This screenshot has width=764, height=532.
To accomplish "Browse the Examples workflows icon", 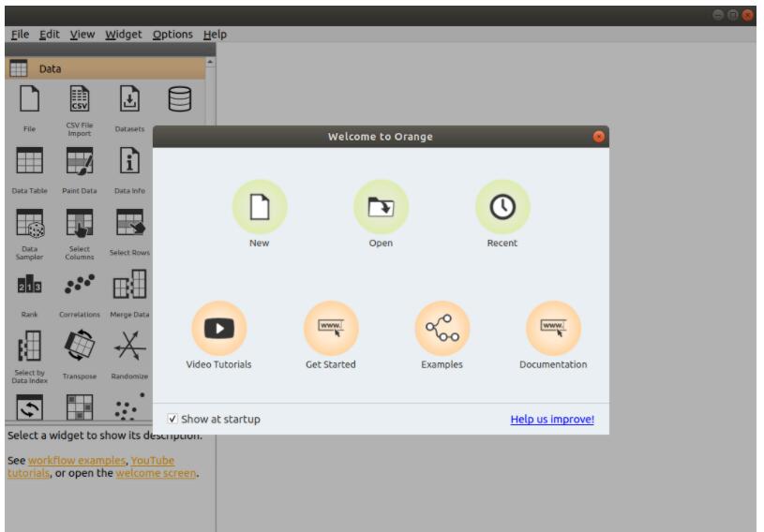I will click(442, 329).
